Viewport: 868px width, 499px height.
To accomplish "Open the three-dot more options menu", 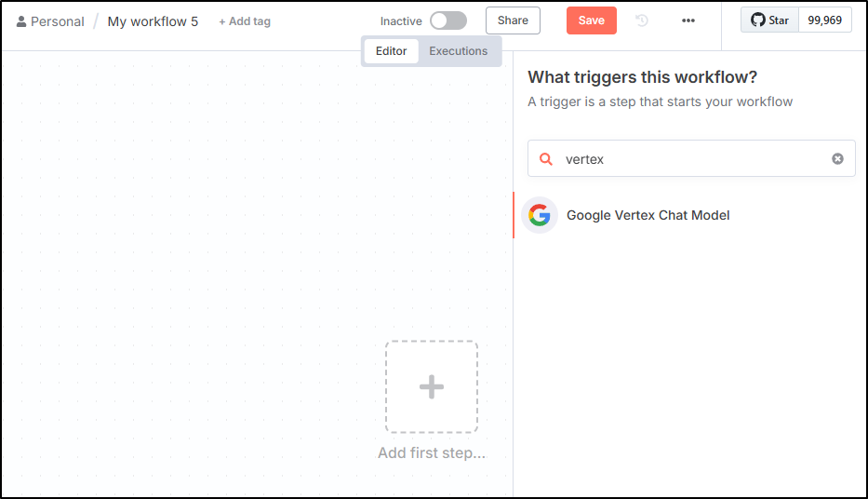I will pos(688,20).
